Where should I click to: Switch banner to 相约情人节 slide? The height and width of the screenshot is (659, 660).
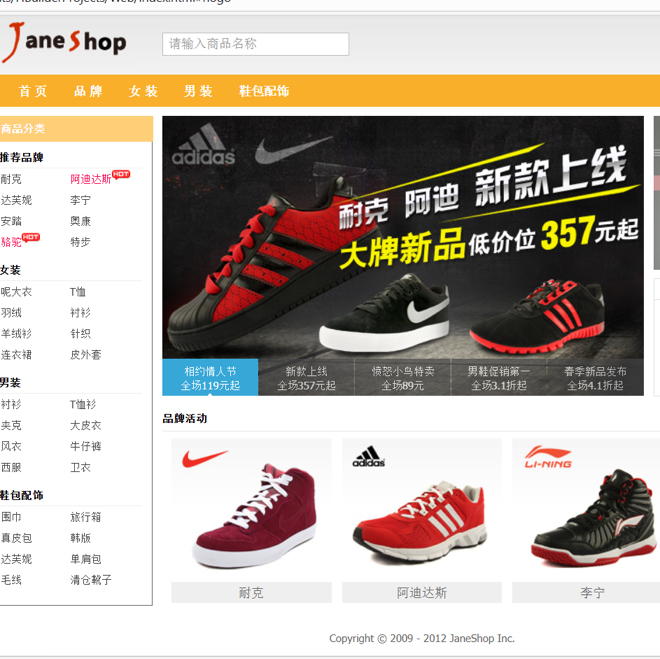point(210,377)
